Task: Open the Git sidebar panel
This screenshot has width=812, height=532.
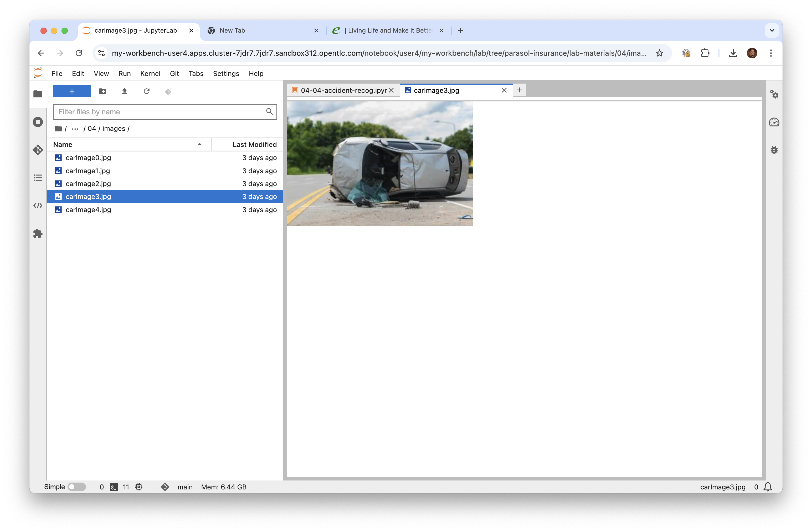Action: tap(38, 150)
